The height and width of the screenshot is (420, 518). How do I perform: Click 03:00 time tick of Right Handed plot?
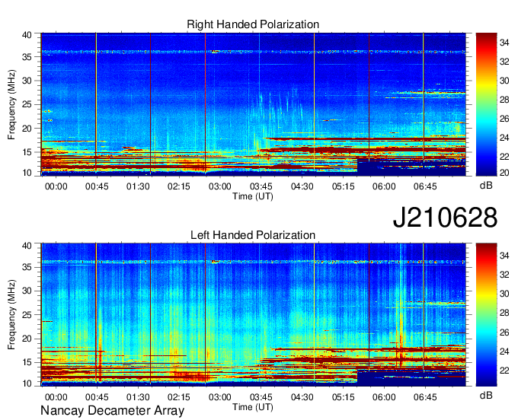[219, 186]
